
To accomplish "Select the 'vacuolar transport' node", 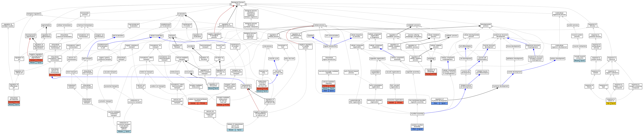I will pyautogui.click(x=110, y=72).
